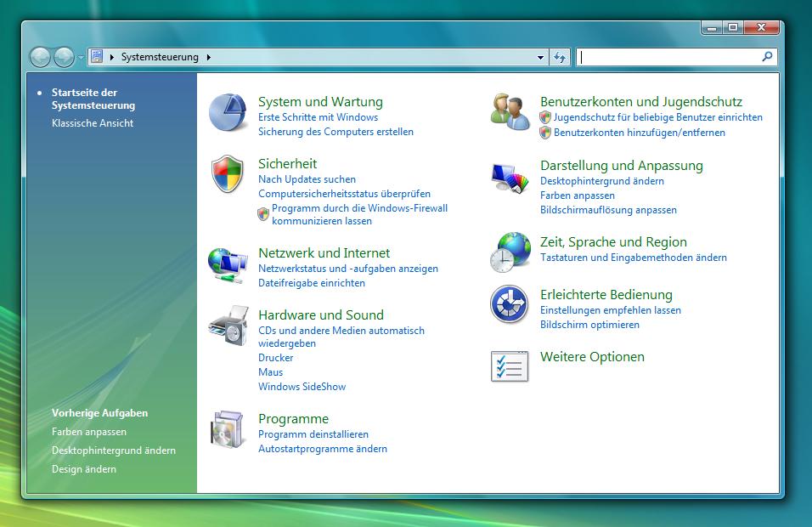The width and height of the screenshot is (812, 527).
Task: Open Bildschirm optimieren
Action: click(589, 325)
